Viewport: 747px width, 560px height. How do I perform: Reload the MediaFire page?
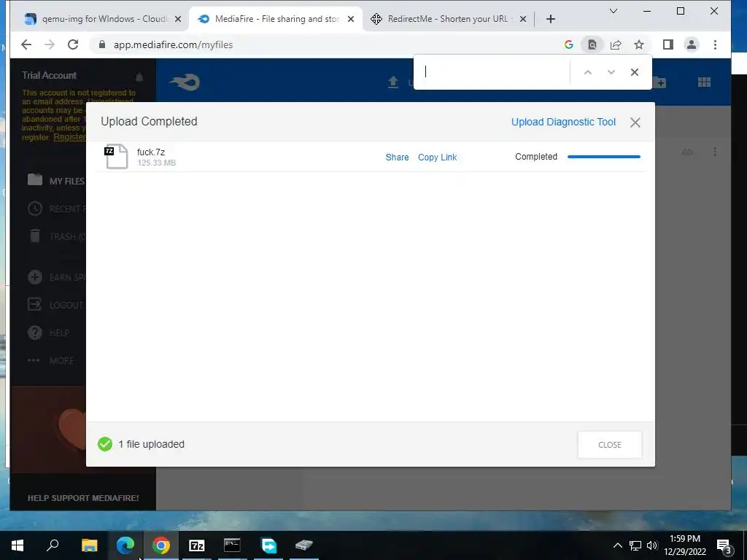click(73, 44)
